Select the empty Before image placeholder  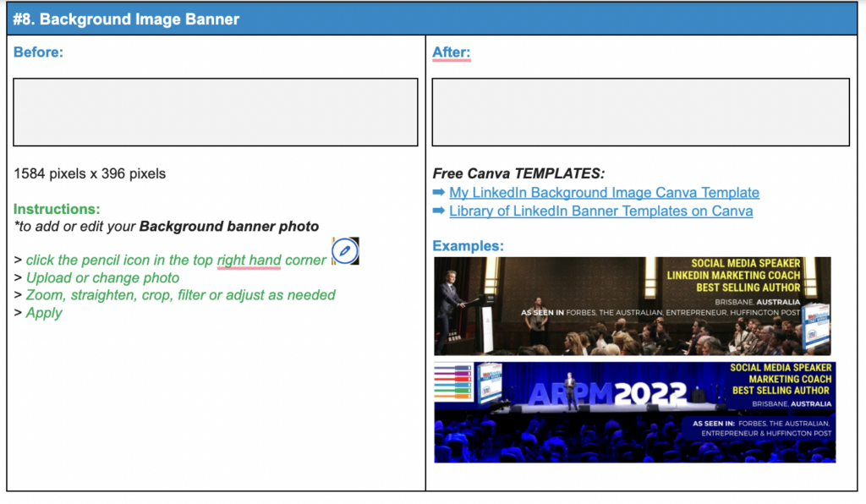coord(215,112)
